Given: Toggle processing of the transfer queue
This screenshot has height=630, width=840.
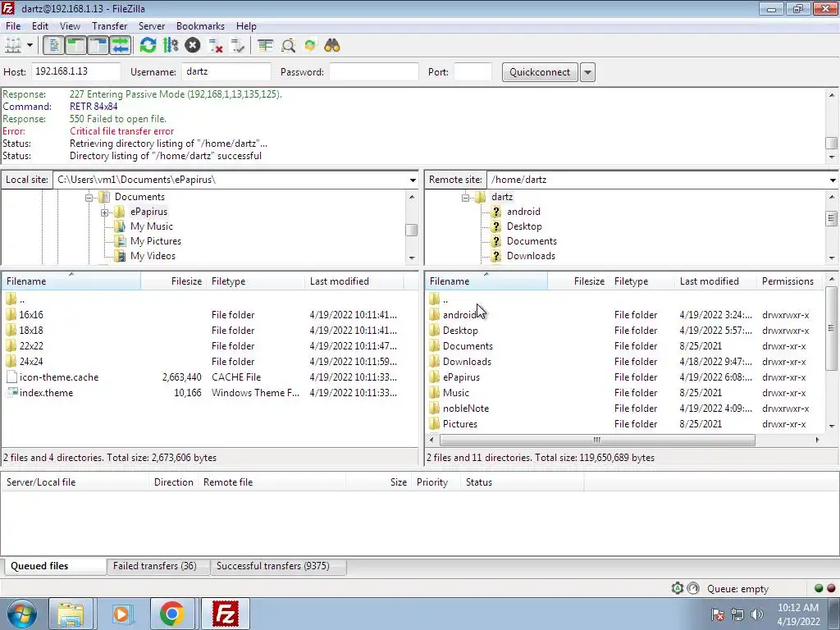Looking at the screenshot, I should click(x=171, y=46).
